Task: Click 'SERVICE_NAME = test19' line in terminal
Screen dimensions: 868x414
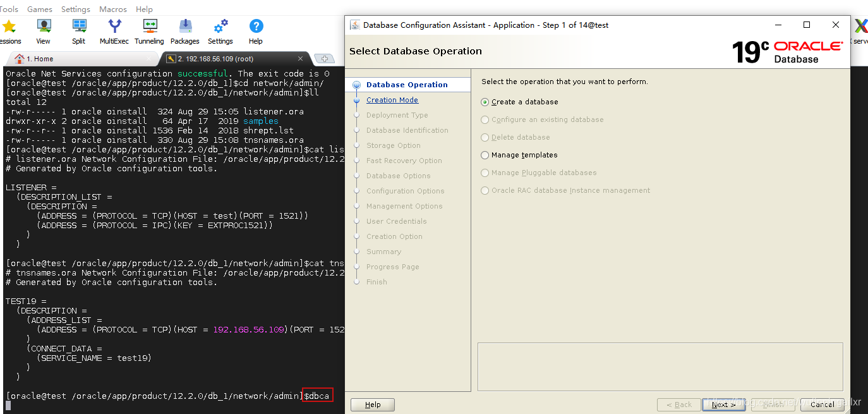Action: (x=94, y=358)
